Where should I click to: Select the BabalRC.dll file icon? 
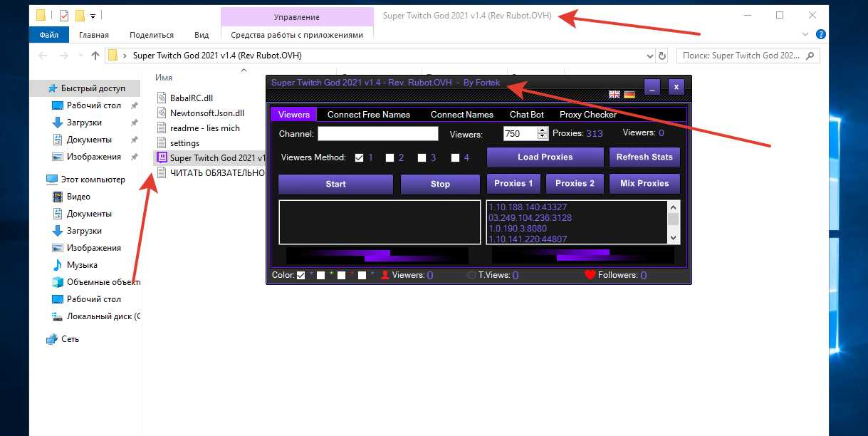click(x=162, y=98)
